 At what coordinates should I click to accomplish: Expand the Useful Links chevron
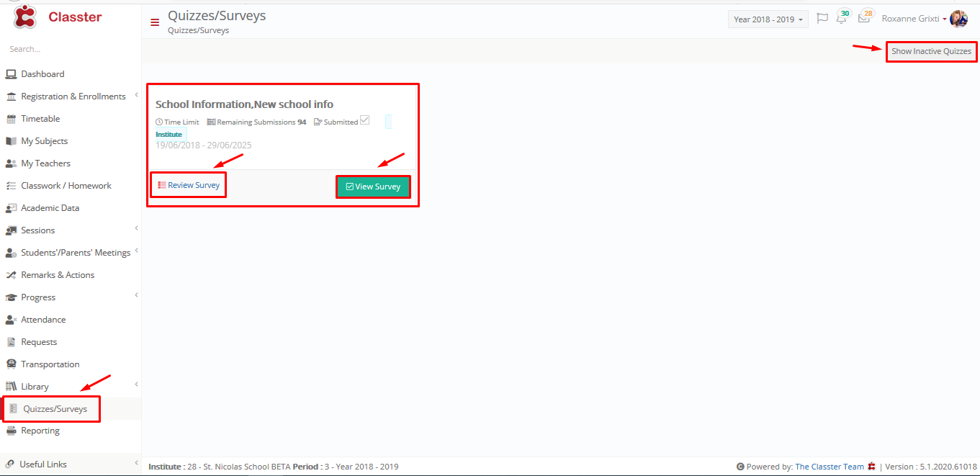(136, 462)
